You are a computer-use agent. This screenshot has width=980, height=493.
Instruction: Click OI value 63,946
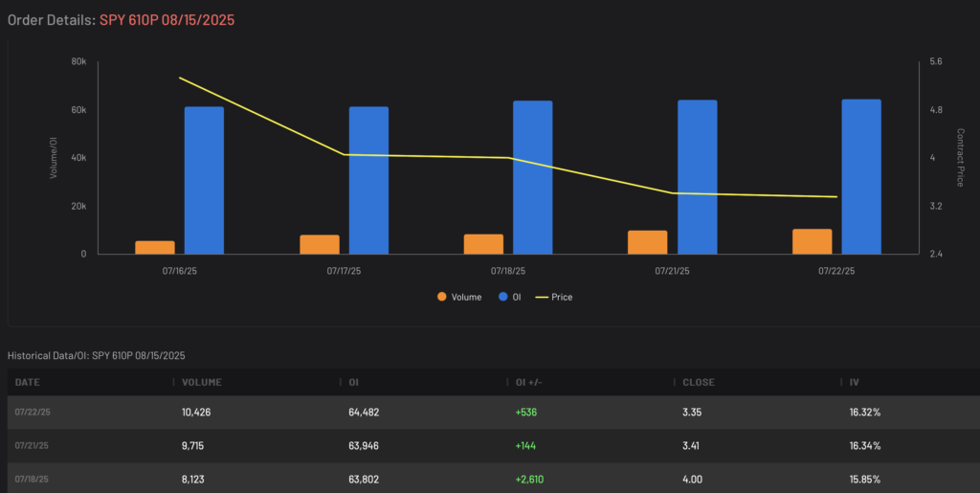(x=364, y=446)
